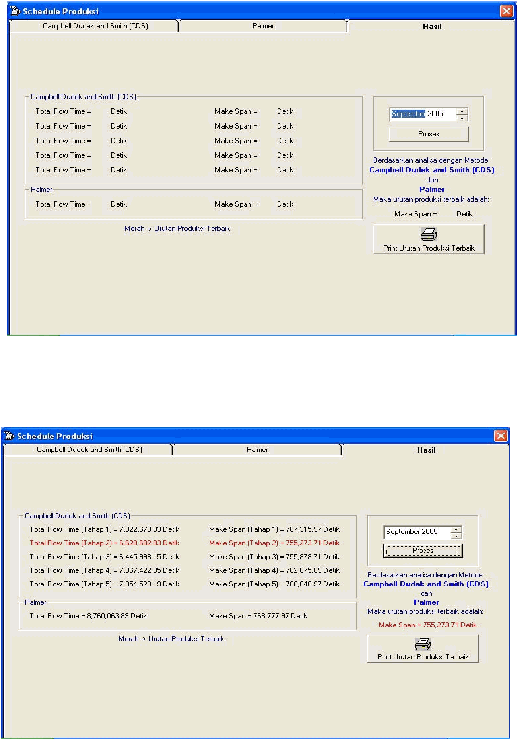Open Melihat Urutan Produksi Terbaik link in the empty-results window
517x739 pixels.
click(177, 229)
